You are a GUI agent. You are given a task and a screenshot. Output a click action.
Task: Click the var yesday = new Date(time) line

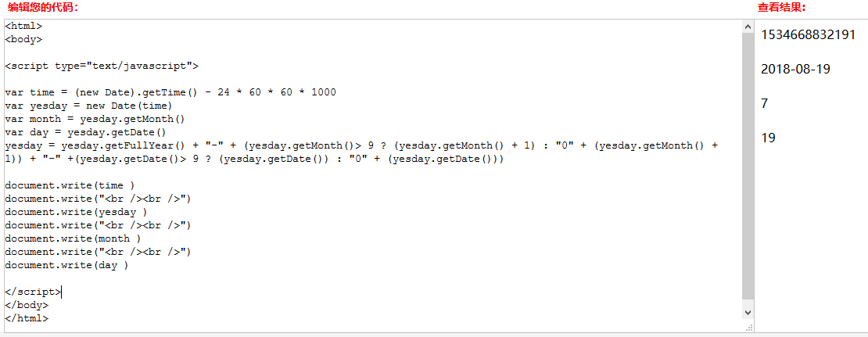[89, 106]
